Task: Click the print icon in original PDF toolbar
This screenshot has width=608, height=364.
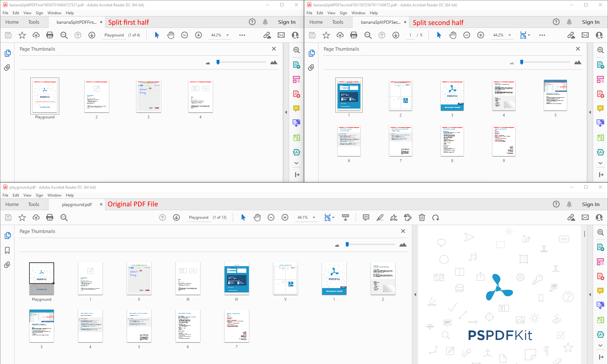Action: tap(50, 217)
